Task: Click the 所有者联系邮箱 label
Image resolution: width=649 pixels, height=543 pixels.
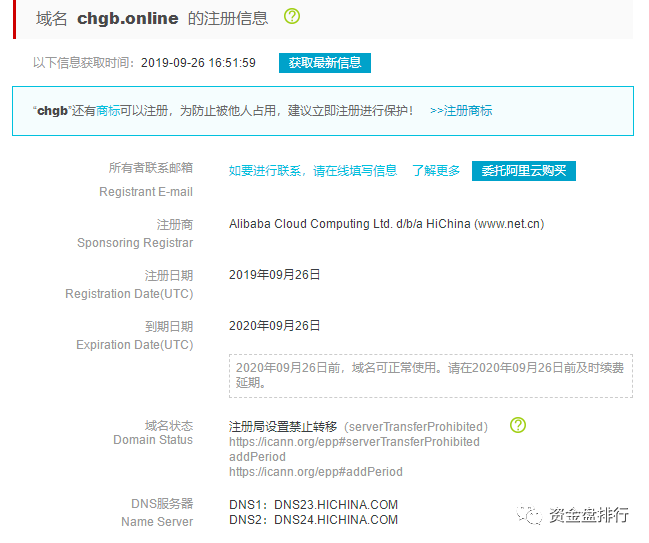Action: coord(151,168)
